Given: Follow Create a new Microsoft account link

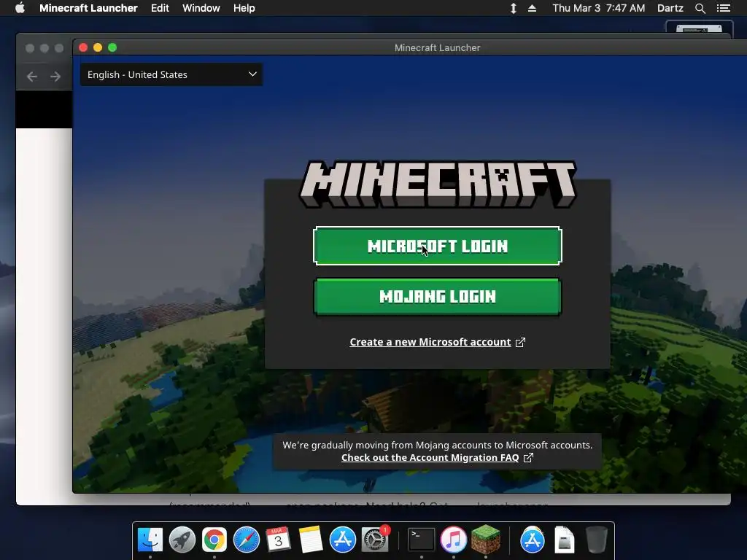Looking at the screenshot, I should tap(430, 343).
